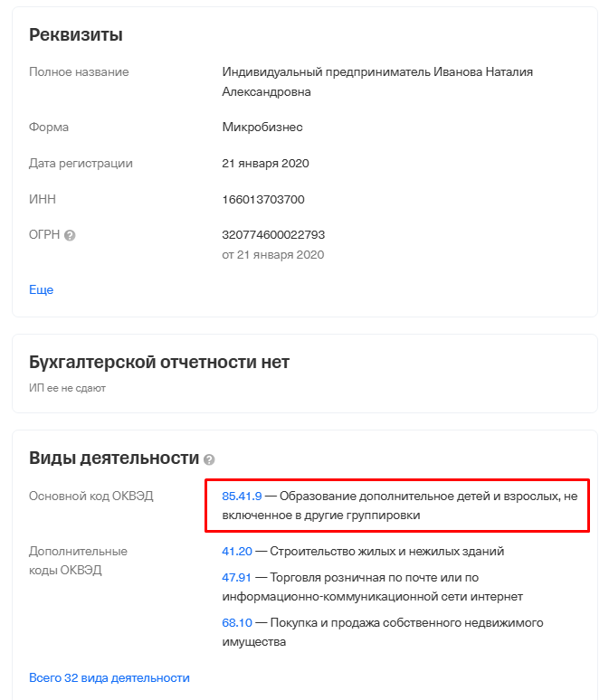Click the Виды деятельности heading text
The image size is (609, 700).
pyautogui.click(x=114, y=457)
